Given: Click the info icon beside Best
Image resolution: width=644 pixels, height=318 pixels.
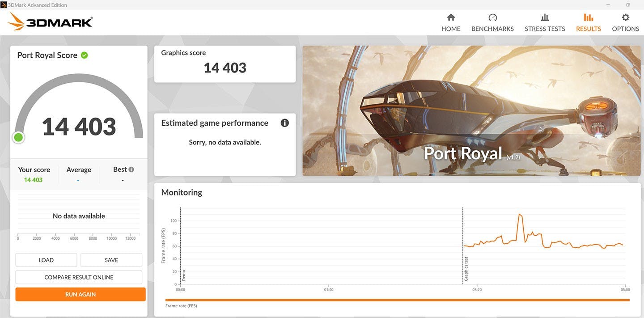Looking at the screenshot, I should tap(131, 170).
